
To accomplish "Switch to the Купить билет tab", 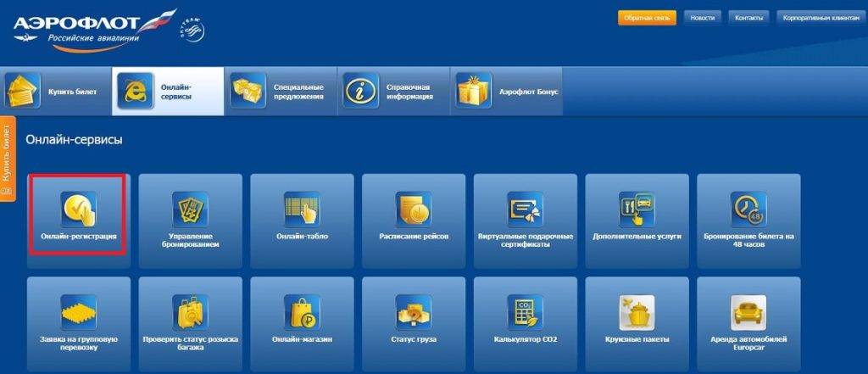I will pos(56,92).
